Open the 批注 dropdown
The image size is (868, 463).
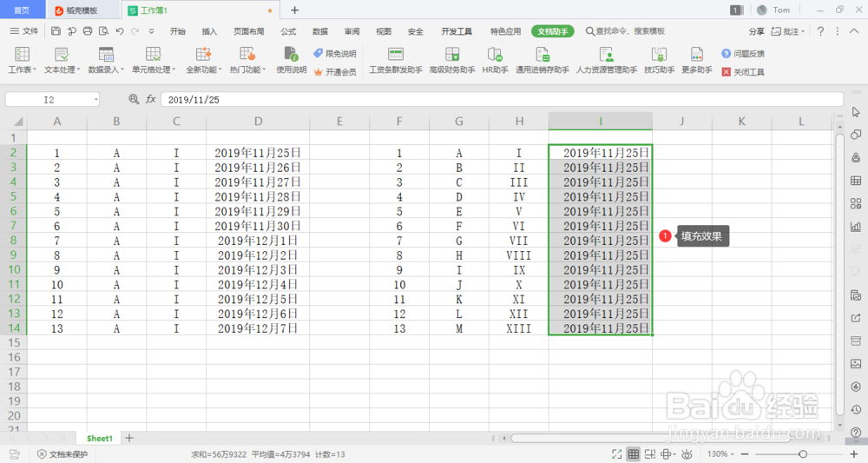788,31
